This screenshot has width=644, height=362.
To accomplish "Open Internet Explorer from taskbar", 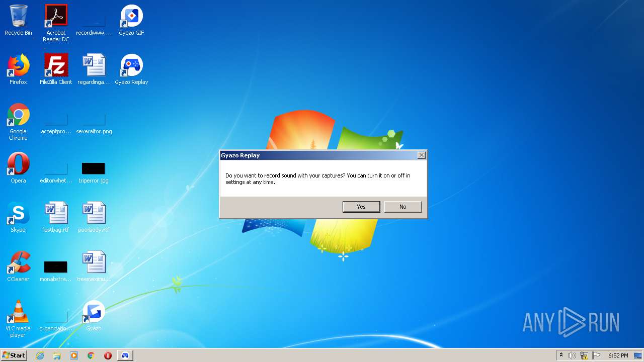I will (x=40, y=355).
